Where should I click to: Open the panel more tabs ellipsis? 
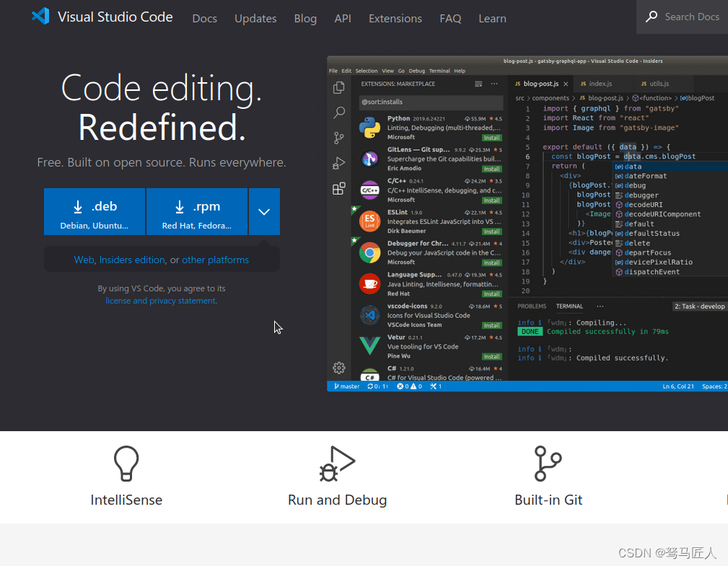click(600, 306)
